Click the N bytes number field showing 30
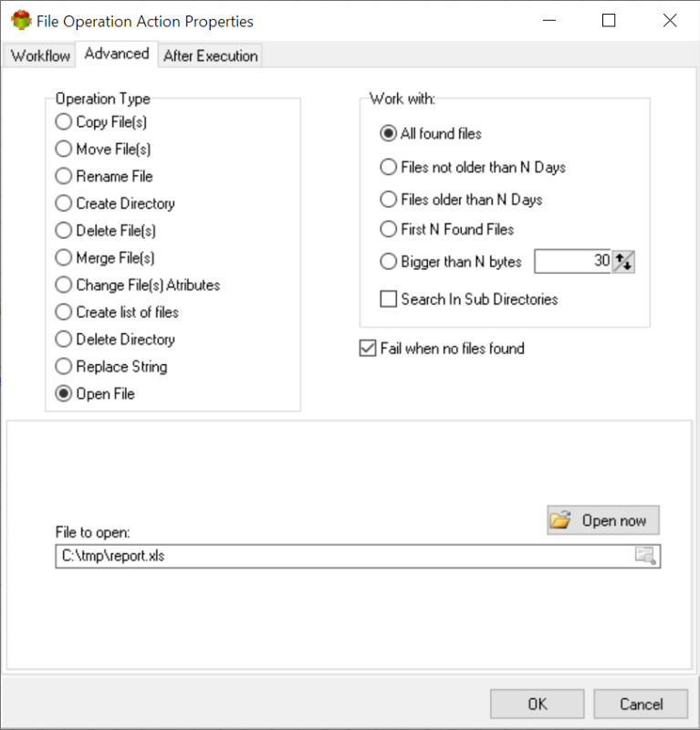Viewport: 700px width, 730px height. (572, 261)
